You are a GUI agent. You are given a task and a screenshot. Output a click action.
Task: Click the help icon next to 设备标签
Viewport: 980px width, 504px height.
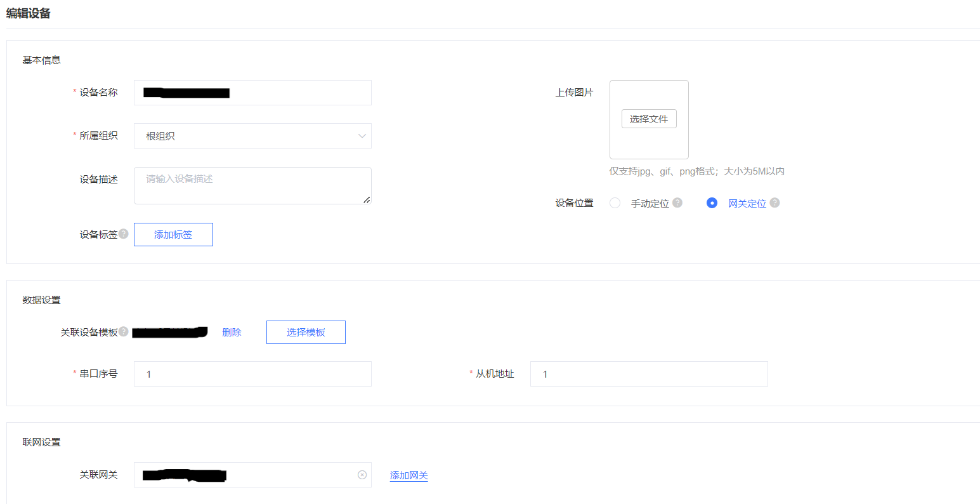tap(124, 234)
